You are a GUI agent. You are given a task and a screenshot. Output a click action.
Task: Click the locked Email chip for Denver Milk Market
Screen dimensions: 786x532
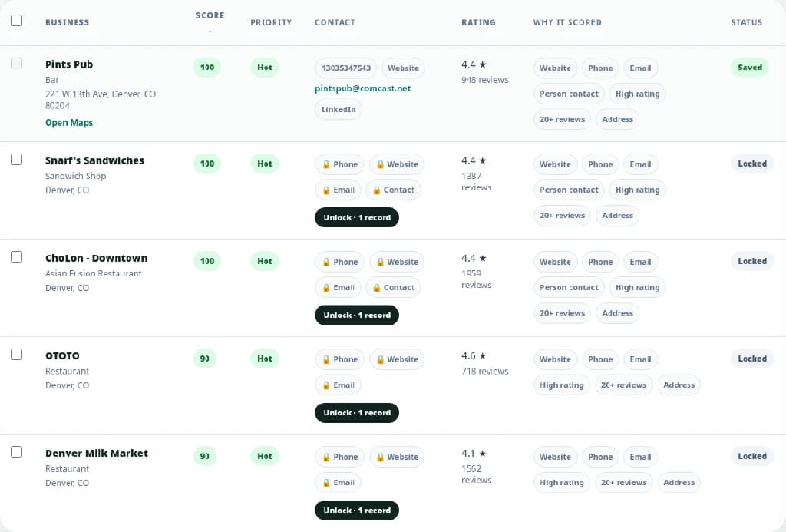tap(338, 483)
